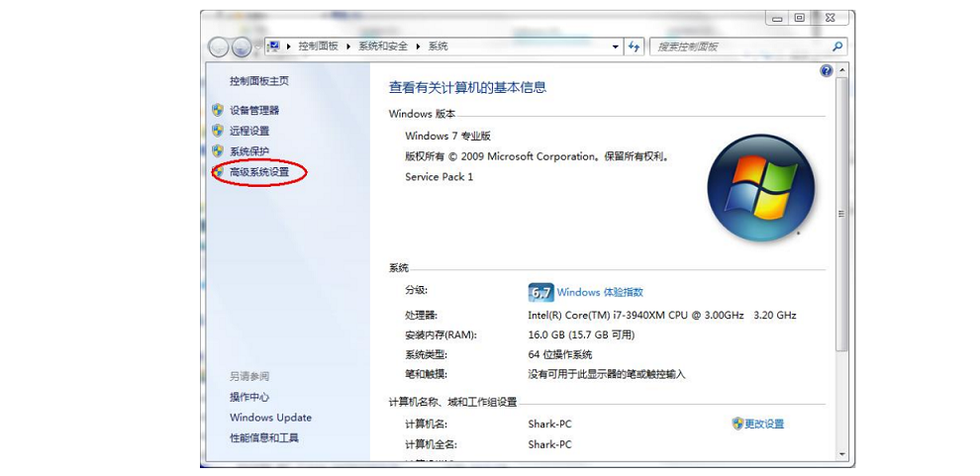Go to 系统和安全 breadcrumb

point(383,47)
